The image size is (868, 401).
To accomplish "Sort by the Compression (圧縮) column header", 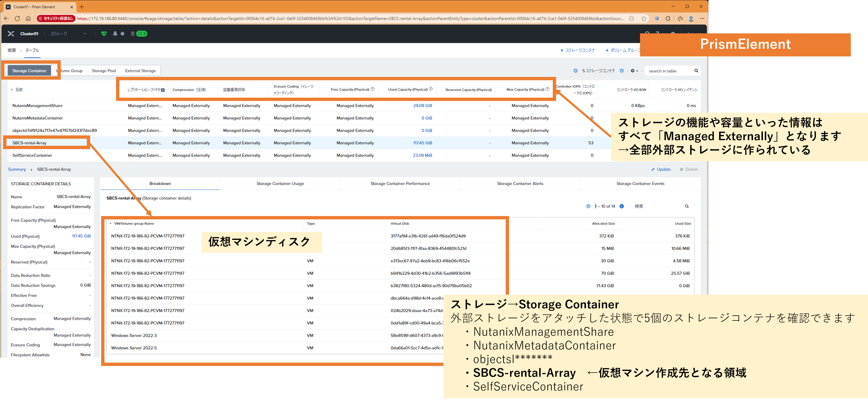I will [189, 90].
